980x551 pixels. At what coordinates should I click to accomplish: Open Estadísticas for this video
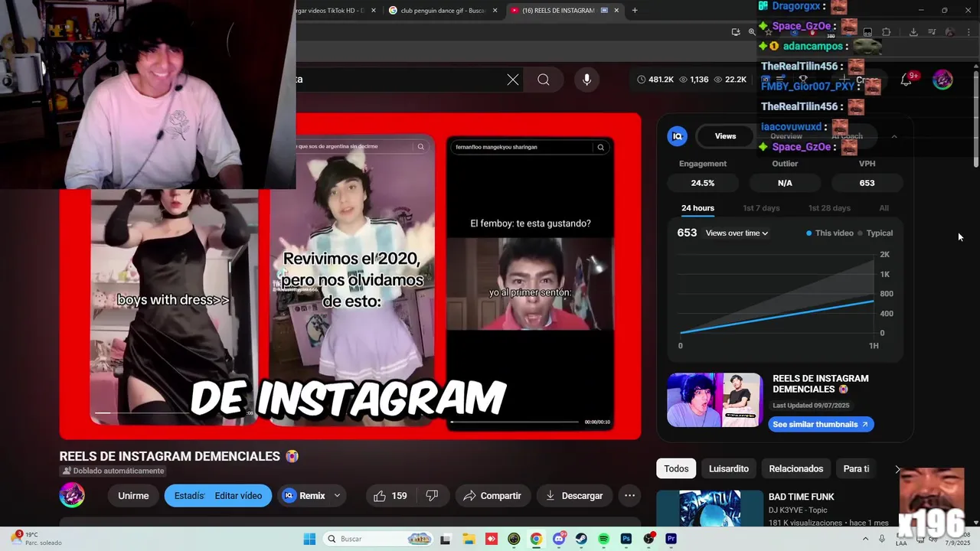coord(188,496)
